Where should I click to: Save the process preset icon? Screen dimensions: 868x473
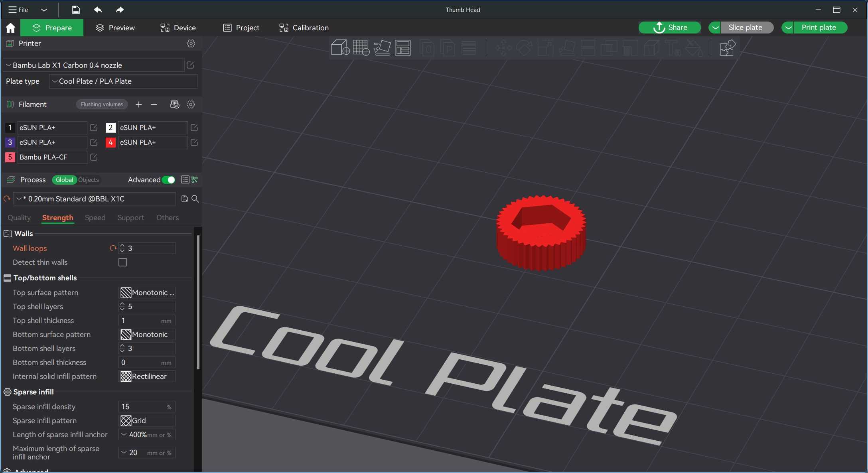point(184,199)
